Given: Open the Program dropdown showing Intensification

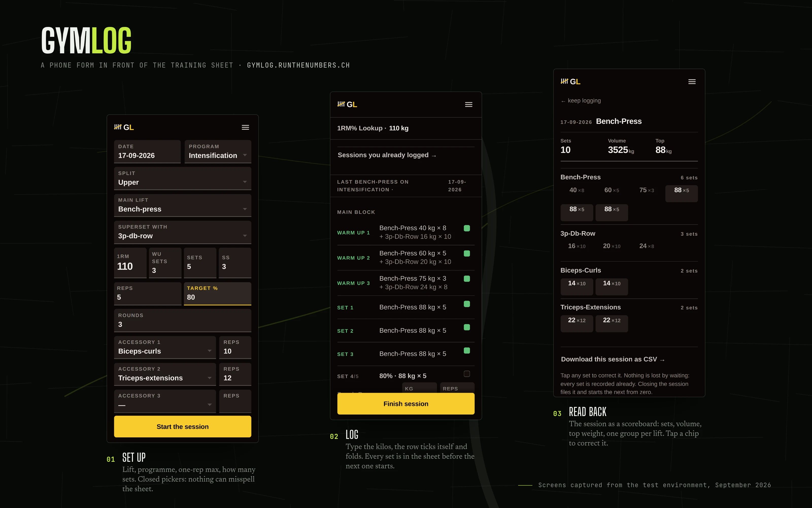Looking at the screenshot, I should pyautogui.click(x=218, y=152).
